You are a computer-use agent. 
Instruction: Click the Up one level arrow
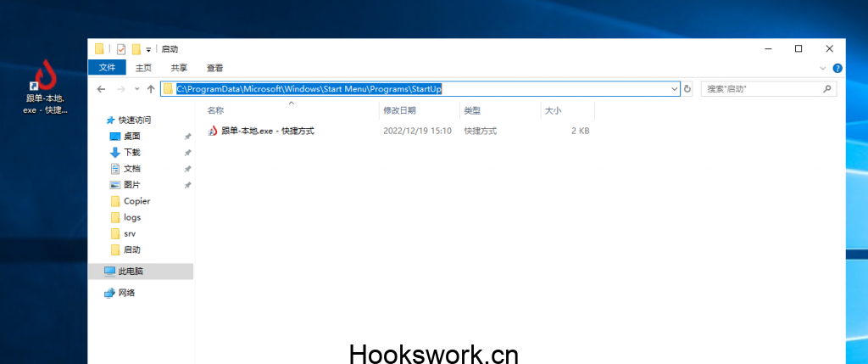coord(151,89)
